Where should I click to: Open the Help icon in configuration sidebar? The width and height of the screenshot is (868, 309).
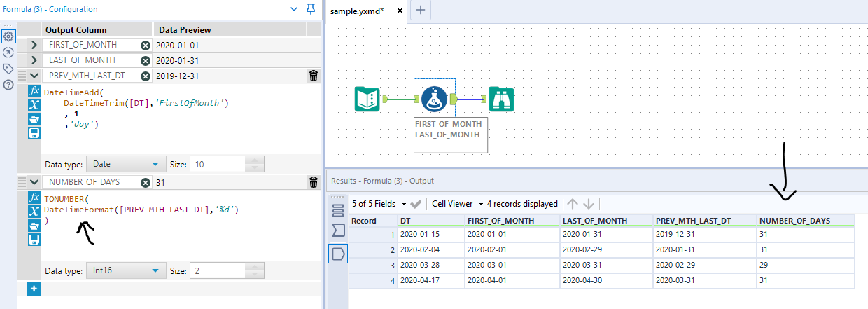(8, 85)
